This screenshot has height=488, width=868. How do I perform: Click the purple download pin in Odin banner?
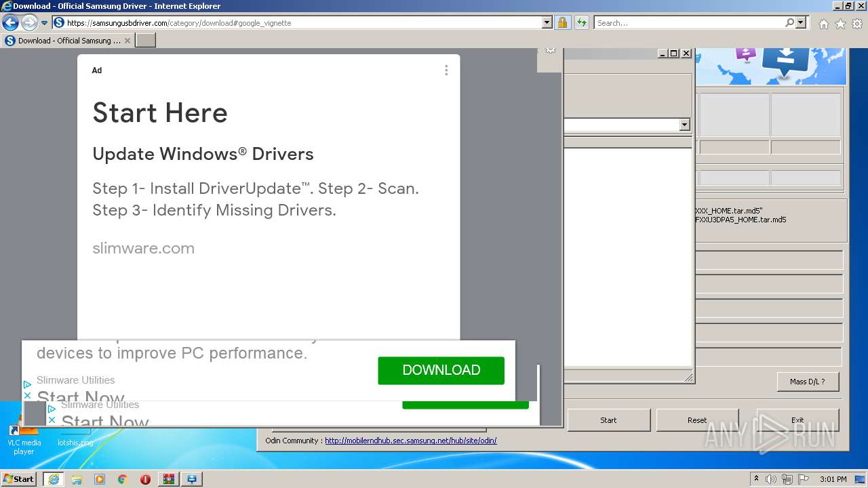[745, 54]
